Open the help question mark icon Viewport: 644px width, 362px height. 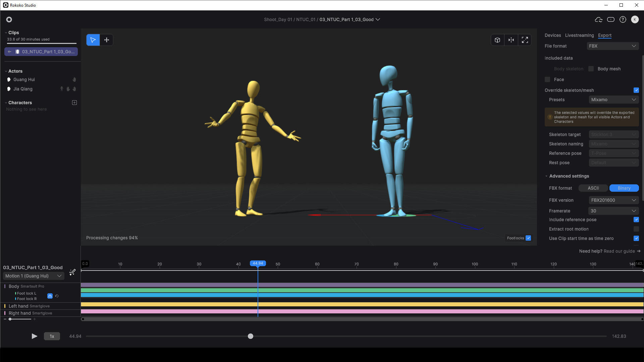[x=623, y=19]
